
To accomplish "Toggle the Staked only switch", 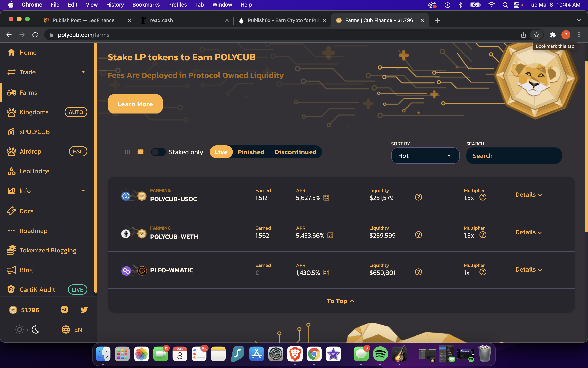I will (x=158, y=152).
